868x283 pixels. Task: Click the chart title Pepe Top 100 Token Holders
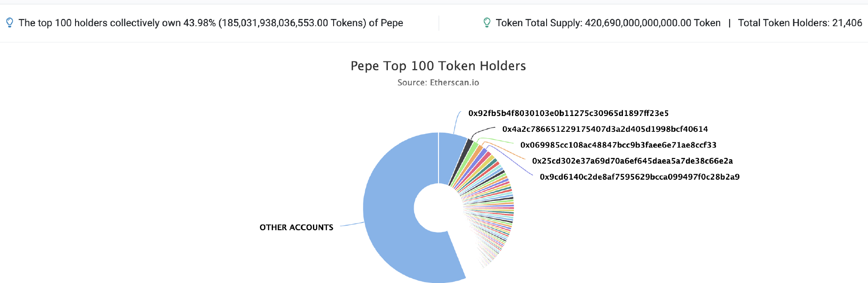coord(438,66)
